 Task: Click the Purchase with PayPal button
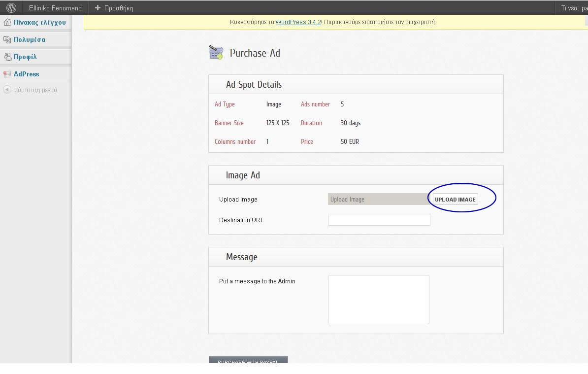point(248,360)
